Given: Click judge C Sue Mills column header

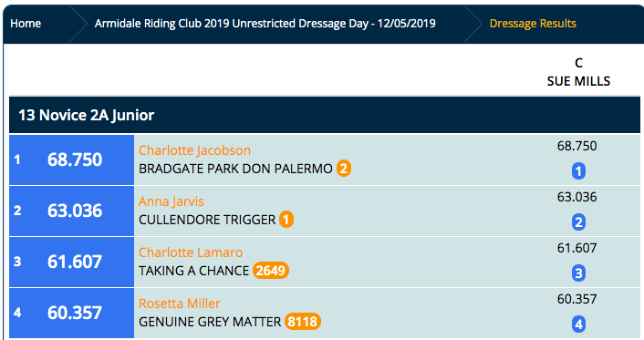Looking at the screenshot, I should click(578, 72).
